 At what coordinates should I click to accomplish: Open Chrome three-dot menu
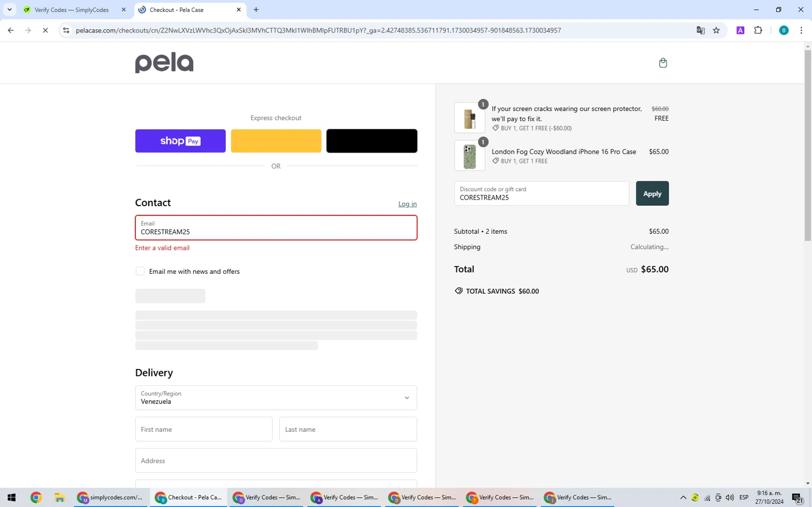801,30
